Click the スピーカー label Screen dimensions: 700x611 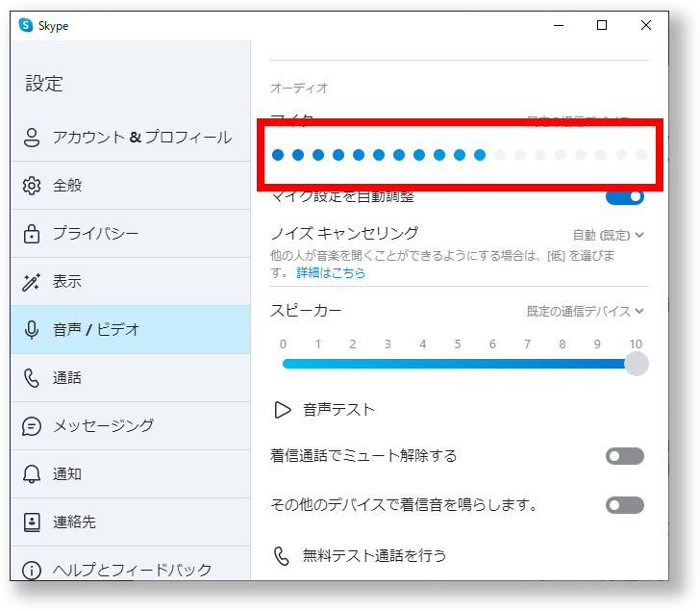point(306,311)
